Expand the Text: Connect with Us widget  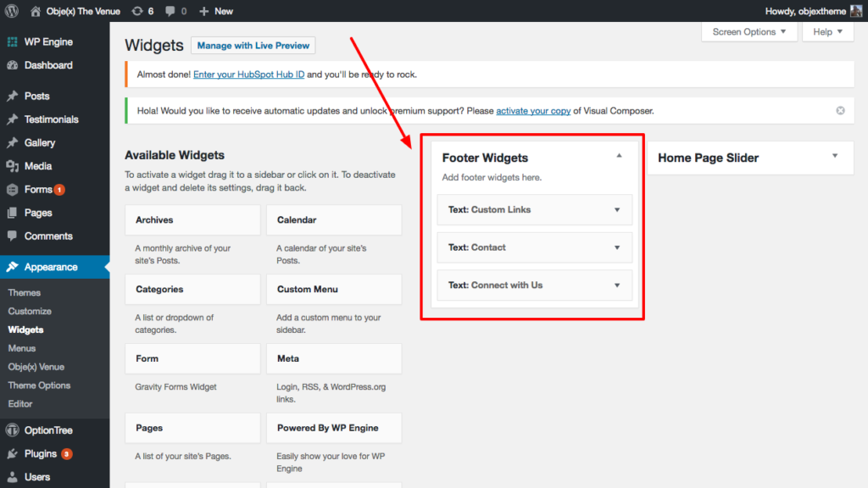tap(617, 286)
